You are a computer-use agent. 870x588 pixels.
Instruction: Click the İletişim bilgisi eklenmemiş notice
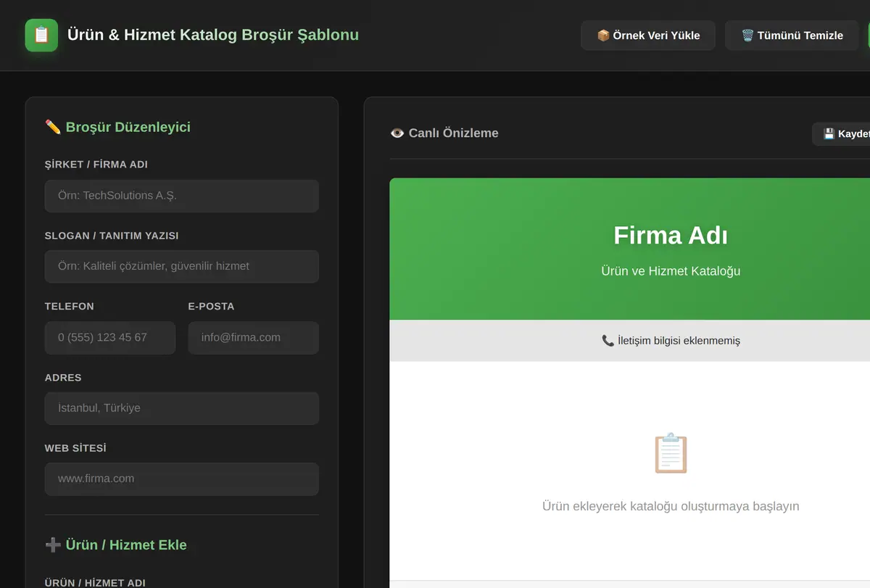tap(671, 340)
